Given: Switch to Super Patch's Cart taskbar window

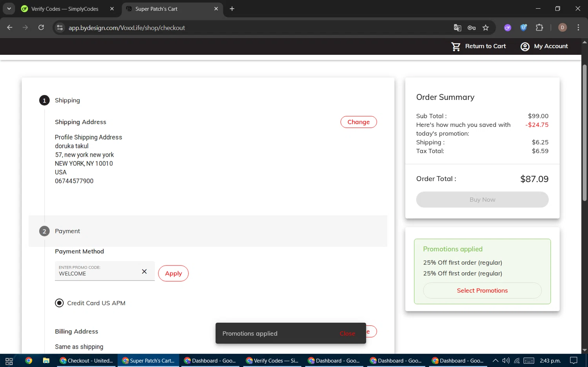Looking at the screenshot, I should (x=148, y=361).
